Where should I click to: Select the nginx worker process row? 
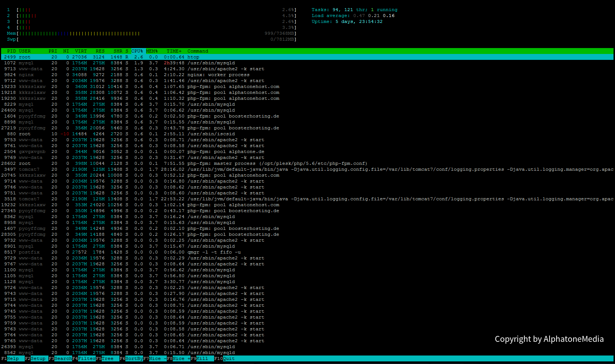click(218, 75)
